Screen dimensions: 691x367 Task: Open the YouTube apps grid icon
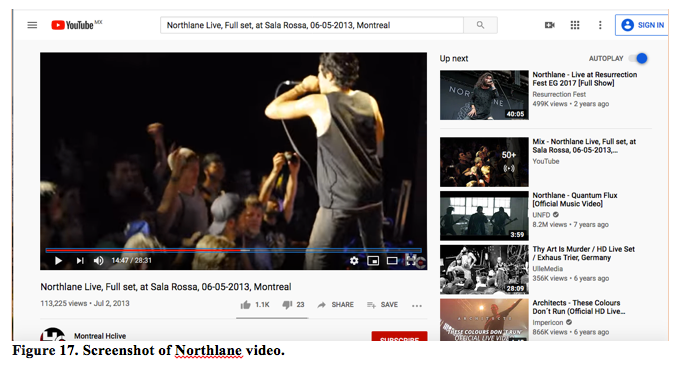tap(575, 25)
